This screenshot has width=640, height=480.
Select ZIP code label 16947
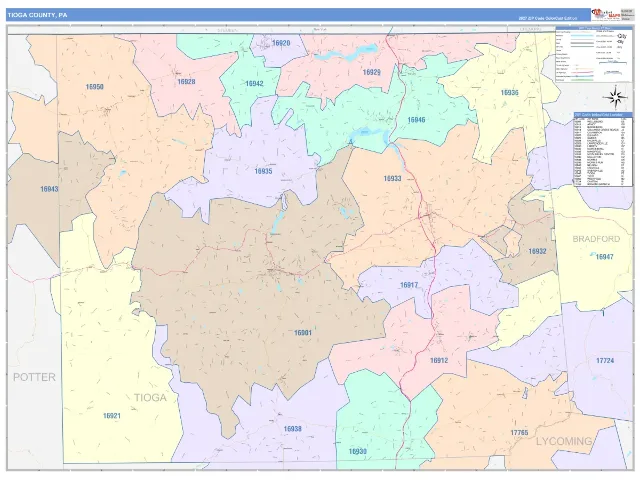click(x=604, y=257)
